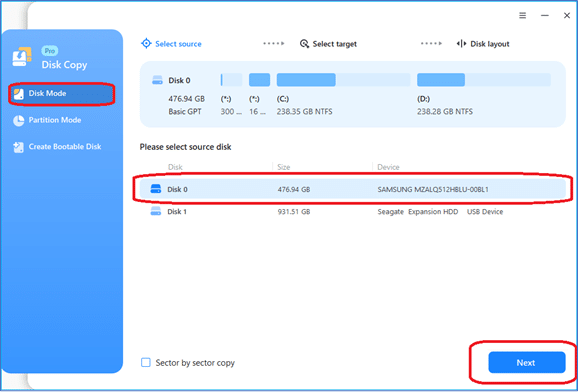Click the Select target magnifier icon

click(x=304, y=44)
